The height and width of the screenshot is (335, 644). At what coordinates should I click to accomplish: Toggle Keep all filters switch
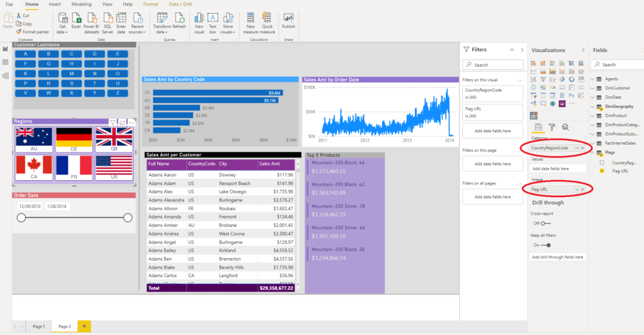(546, 245)
